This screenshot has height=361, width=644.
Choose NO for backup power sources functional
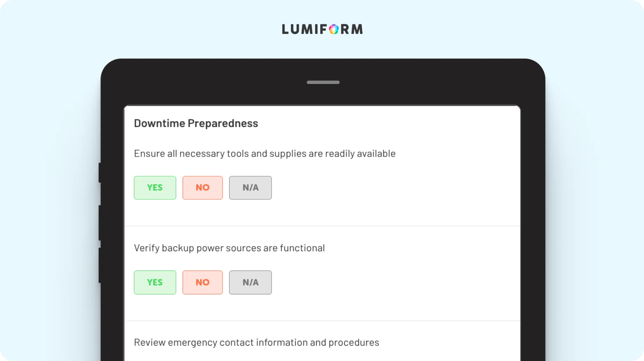[x=203, y=282]
